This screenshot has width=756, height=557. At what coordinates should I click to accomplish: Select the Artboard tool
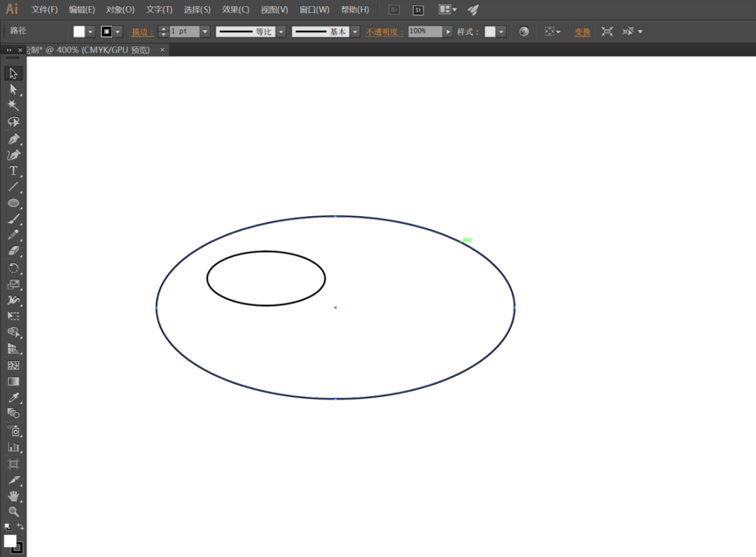point(13,464)
